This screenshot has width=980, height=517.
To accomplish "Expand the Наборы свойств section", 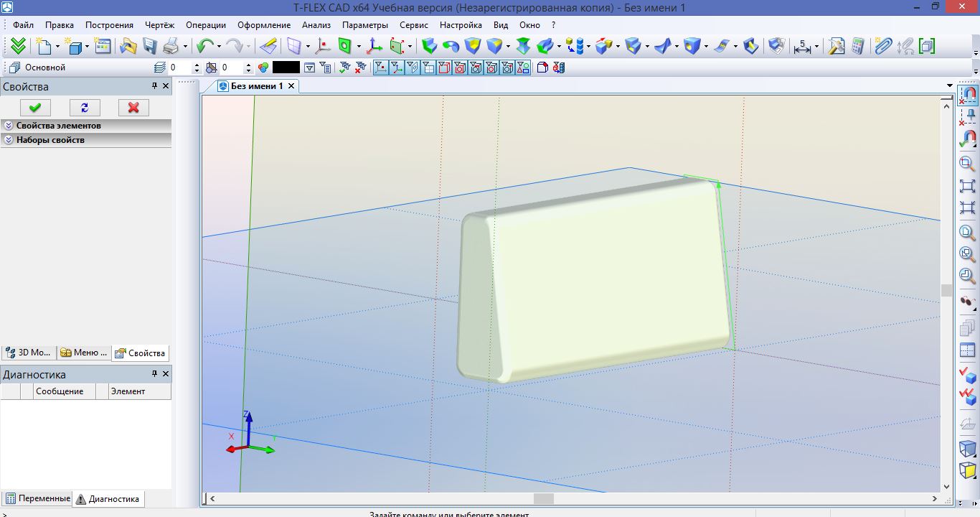I will (x=85, y=140).
